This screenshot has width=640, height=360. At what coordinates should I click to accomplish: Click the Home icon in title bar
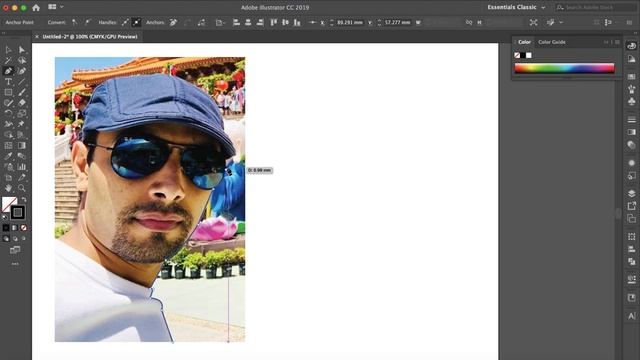(x=36, y=7)
